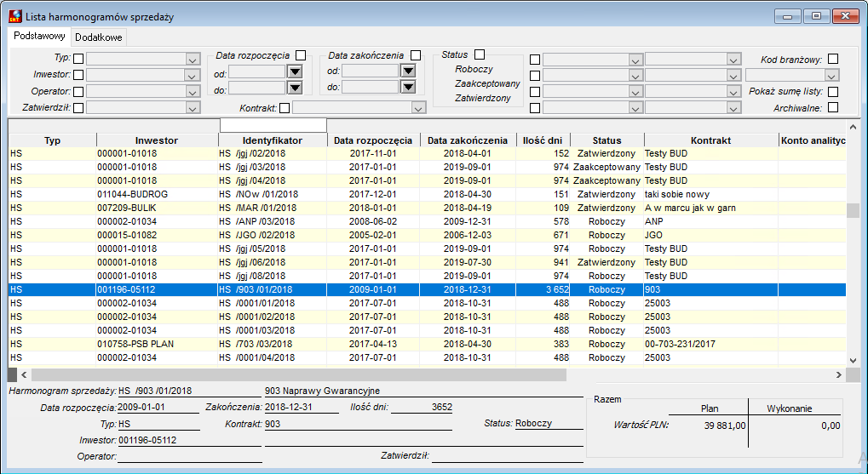Click the list scroll-down arrow
The image size is (868, 474).
click(x=853, y=361)
